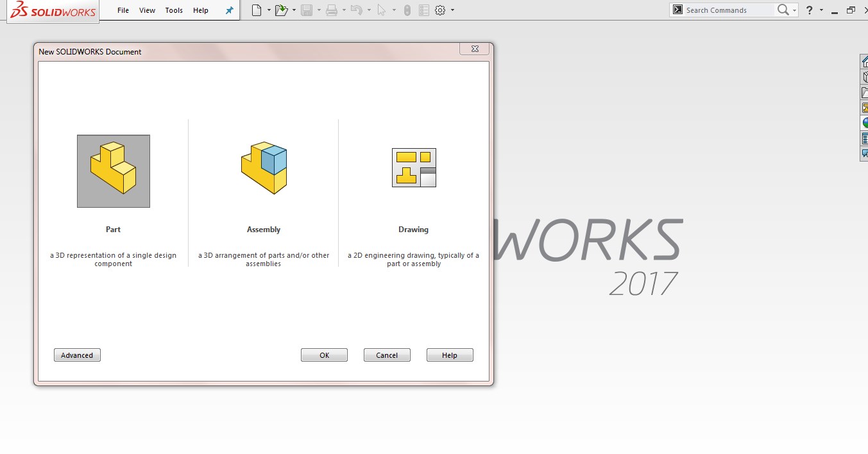Click the Open file folder icon
Image resolution: width=868 pixels, height=454 pixels.
coord(281,10)
